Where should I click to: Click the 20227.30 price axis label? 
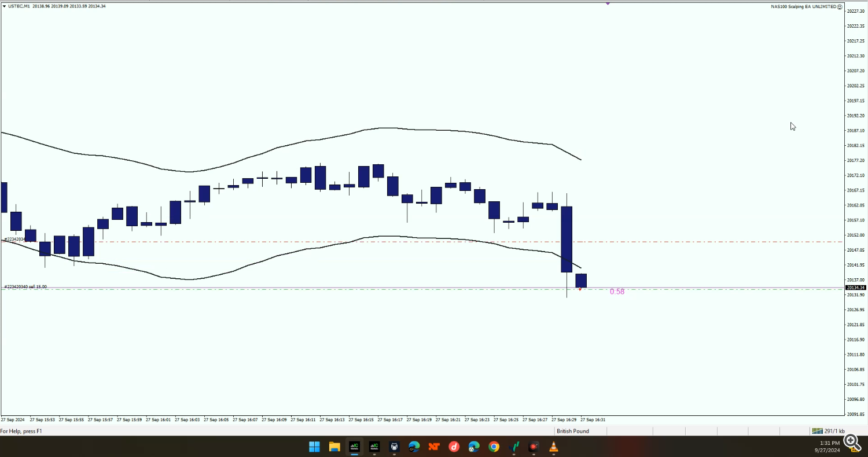click(855, 11)
